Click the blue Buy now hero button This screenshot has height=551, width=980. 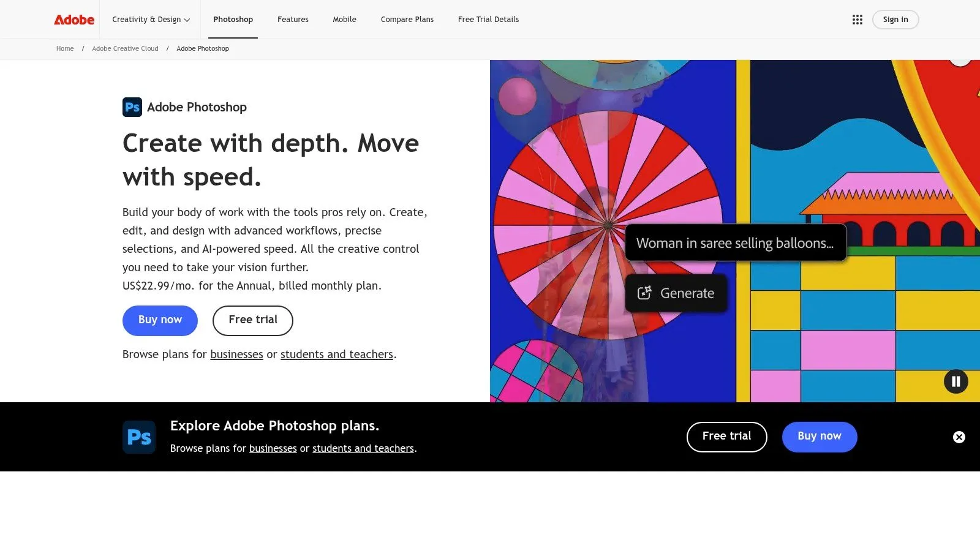pos(160,320)
